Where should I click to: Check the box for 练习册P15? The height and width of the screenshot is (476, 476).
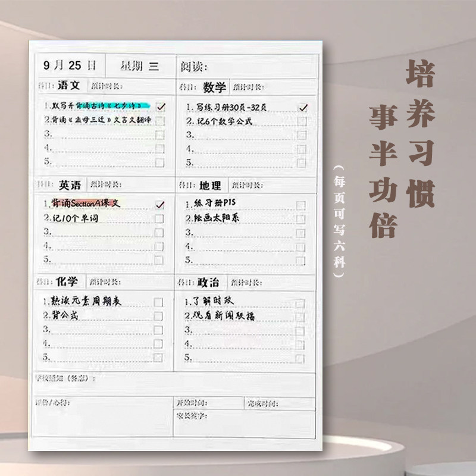300,205
